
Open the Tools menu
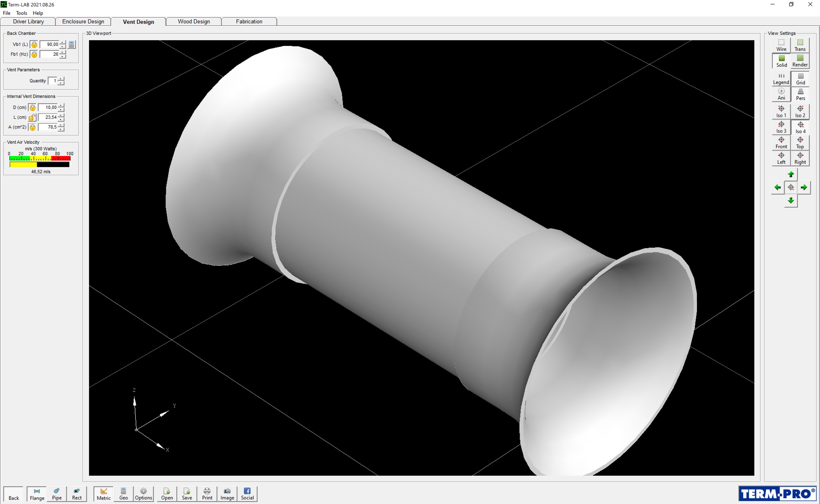pos(21,13)
